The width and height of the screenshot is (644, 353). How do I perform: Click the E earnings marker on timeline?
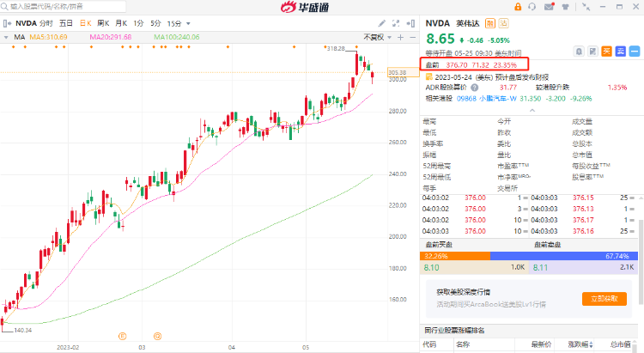click(x=123, y=336)
